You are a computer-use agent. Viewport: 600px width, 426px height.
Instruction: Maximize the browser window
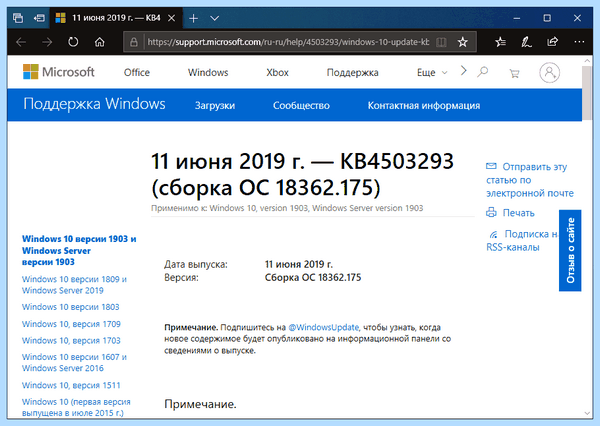pos(547,18)
